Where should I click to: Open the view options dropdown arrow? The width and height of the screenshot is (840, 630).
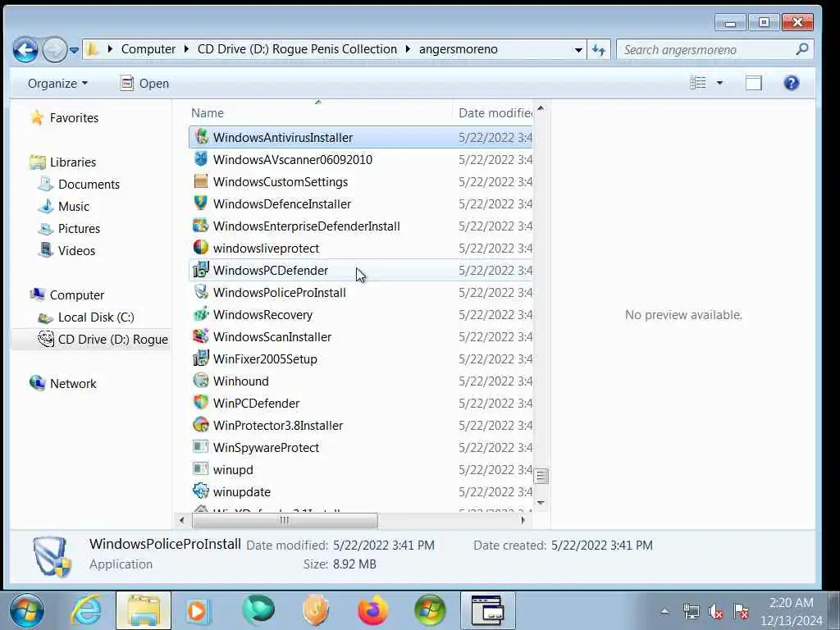pos(720,83)
